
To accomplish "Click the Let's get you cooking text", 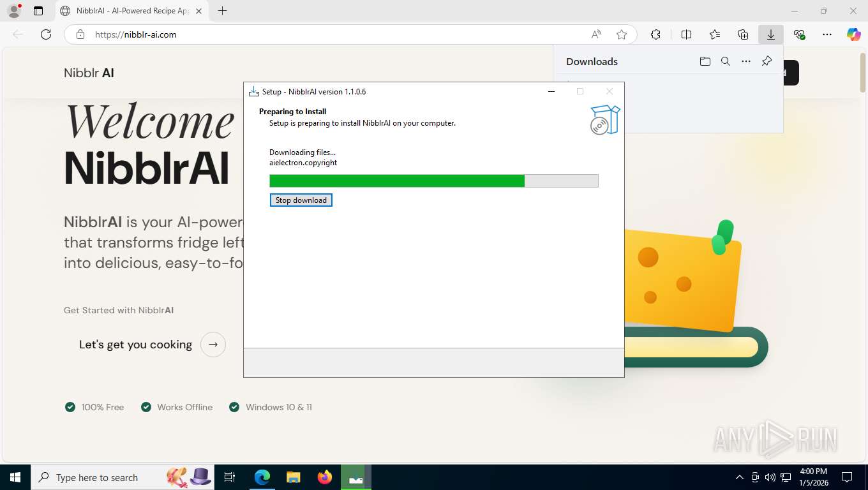I will click(135, 345).
